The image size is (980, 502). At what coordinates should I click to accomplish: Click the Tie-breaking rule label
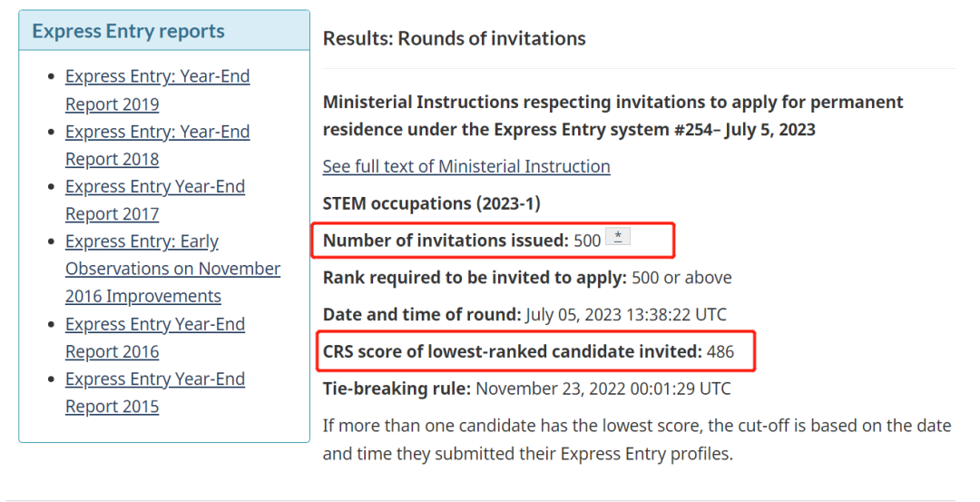(397, 389)
